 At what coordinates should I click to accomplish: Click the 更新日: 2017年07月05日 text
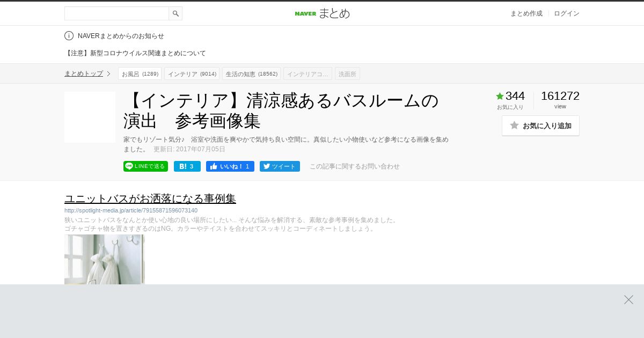click(x=189, y=149)
